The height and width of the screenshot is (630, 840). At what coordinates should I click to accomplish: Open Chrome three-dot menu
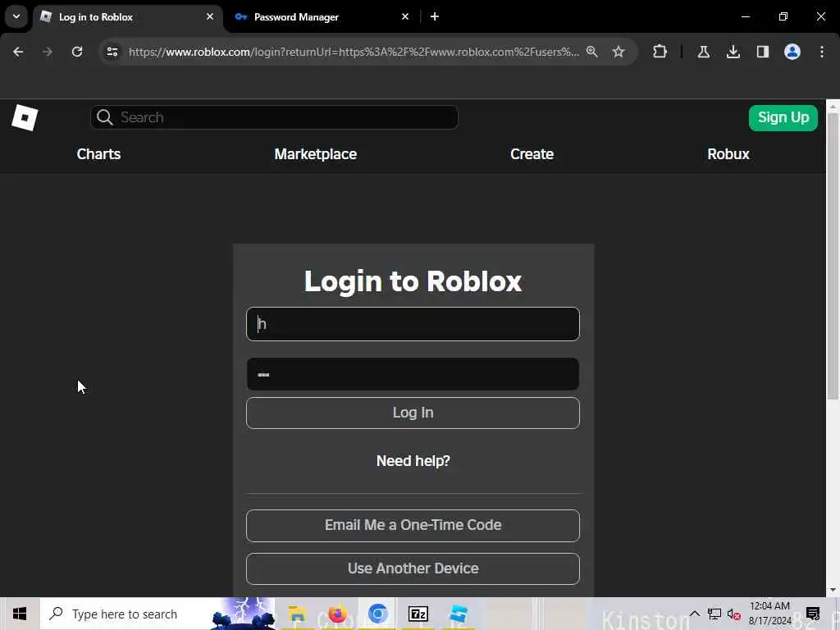click(822, 52)
